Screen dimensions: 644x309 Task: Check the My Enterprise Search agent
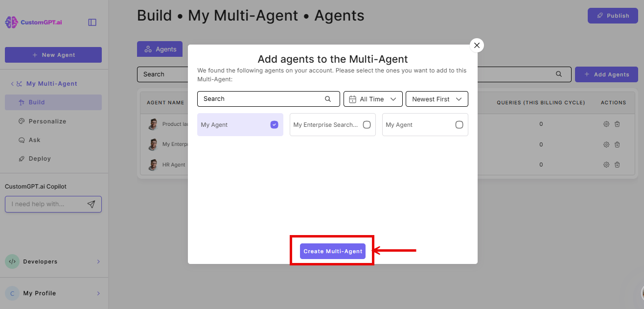[367, 124]
